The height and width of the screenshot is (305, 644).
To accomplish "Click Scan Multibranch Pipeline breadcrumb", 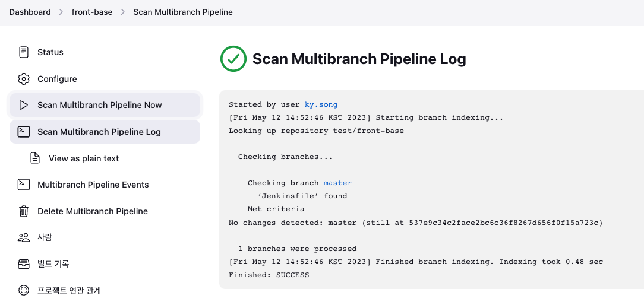I will point(183,12).
